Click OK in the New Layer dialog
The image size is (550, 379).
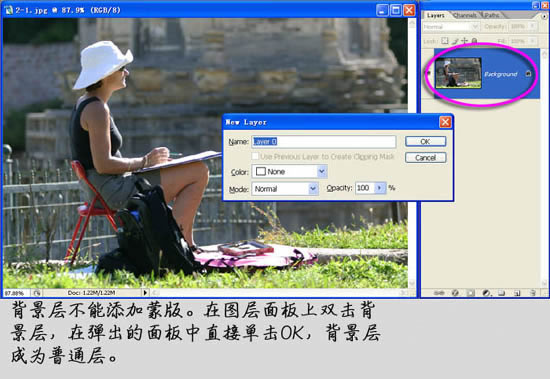point(425,141)
